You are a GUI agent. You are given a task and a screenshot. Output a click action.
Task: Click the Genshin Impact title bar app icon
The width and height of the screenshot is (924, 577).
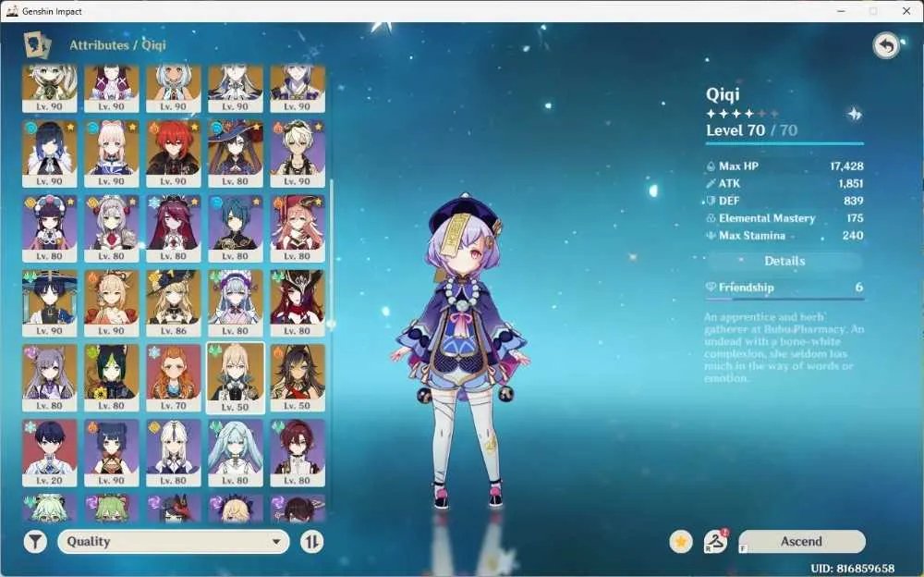[12, 10]
